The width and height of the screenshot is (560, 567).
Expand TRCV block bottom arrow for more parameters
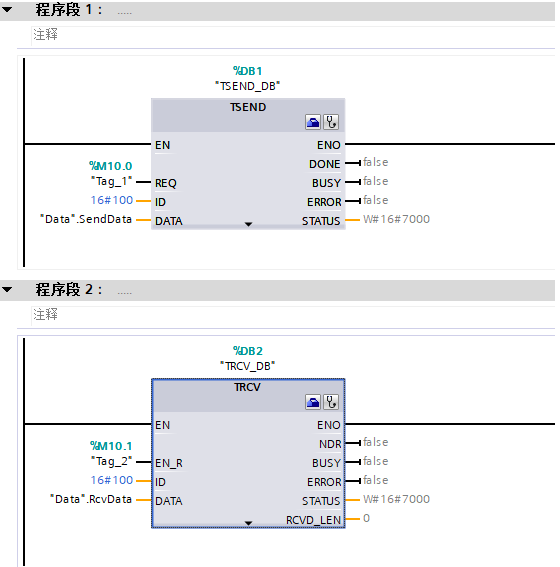tap(248, 523)
